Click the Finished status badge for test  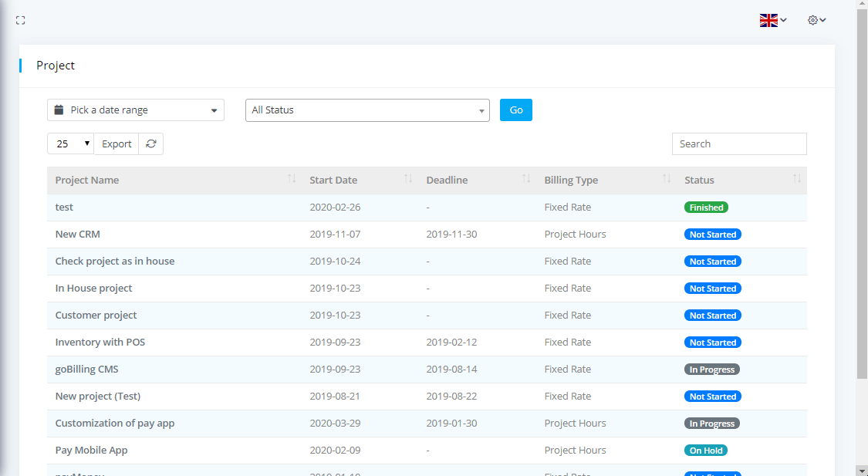click(706, 208)
